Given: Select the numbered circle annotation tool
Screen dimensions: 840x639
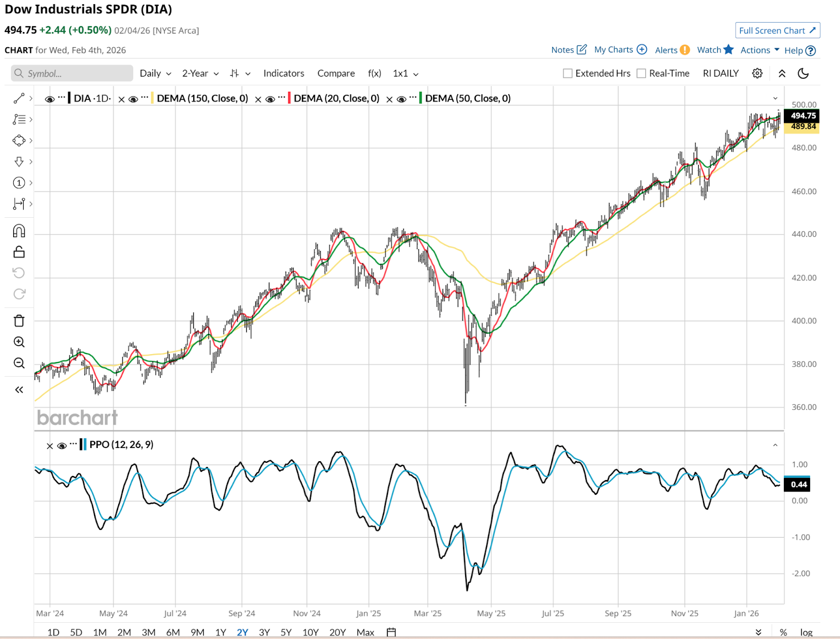Looking at the screenshot, I should point(19,183).
